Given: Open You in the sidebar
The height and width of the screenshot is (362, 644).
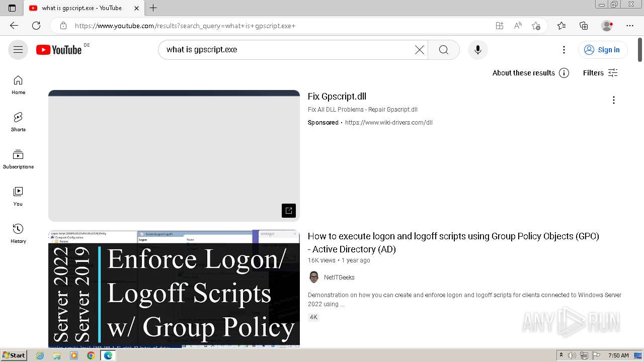Looking at the screenshot, I should click(18, 197).
